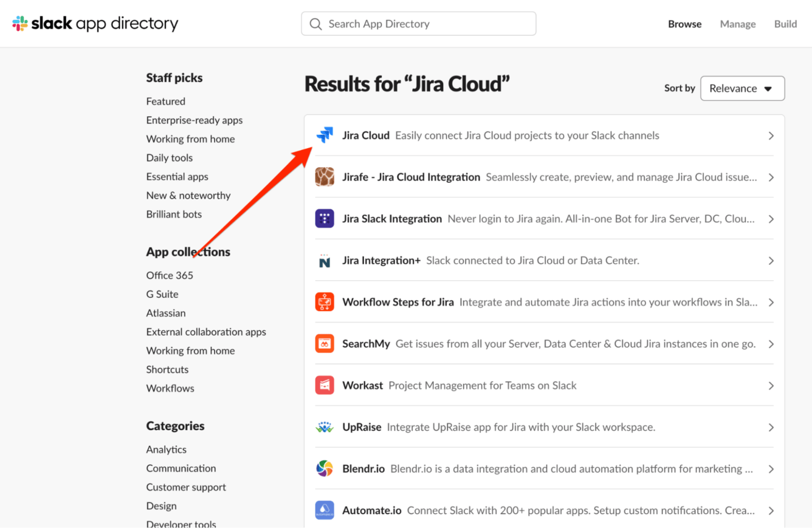Screen dimensions: 812x528
Task: Click the Jira Integration+ app icon
Action: (325, 261)
